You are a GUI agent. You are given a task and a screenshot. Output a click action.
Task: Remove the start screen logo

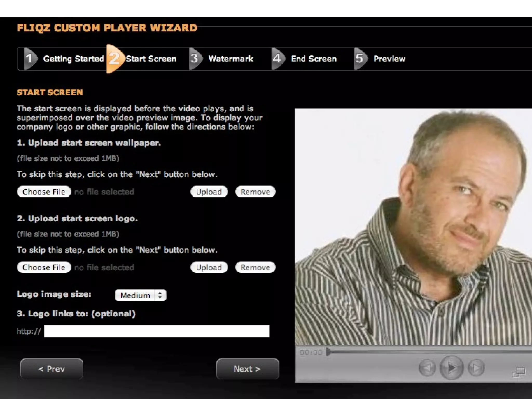(x=255, y=267)
